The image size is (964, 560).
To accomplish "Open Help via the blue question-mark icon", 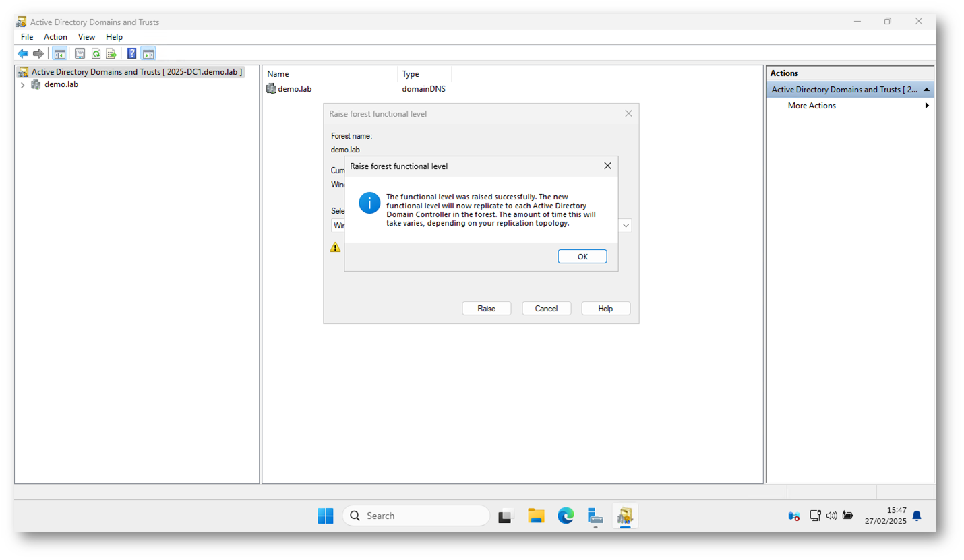I will (132, 53).
